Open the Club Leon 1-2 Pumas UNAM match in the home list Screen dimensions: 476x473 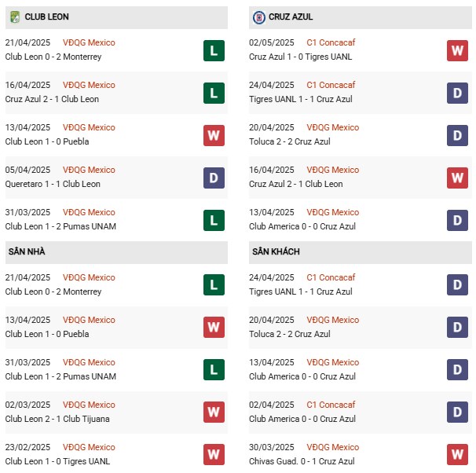click(x=60, y=376)
